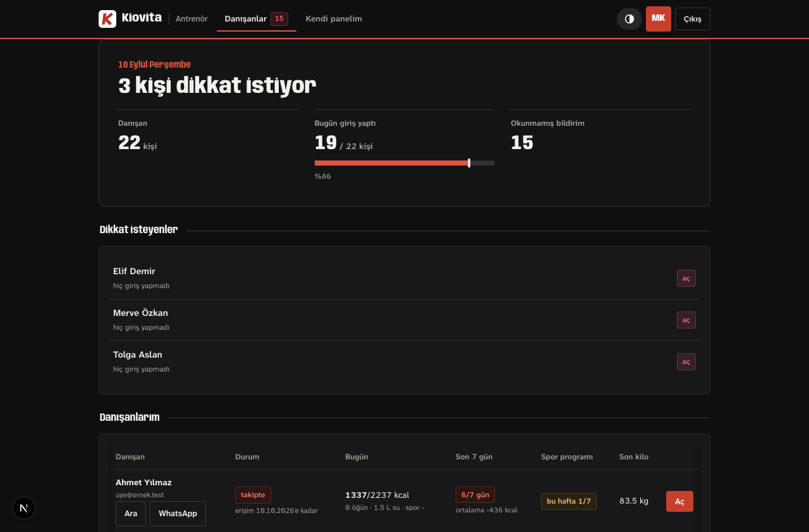
Task: Open Ahmet Yılmaz's client record
Action: point(679,502)
